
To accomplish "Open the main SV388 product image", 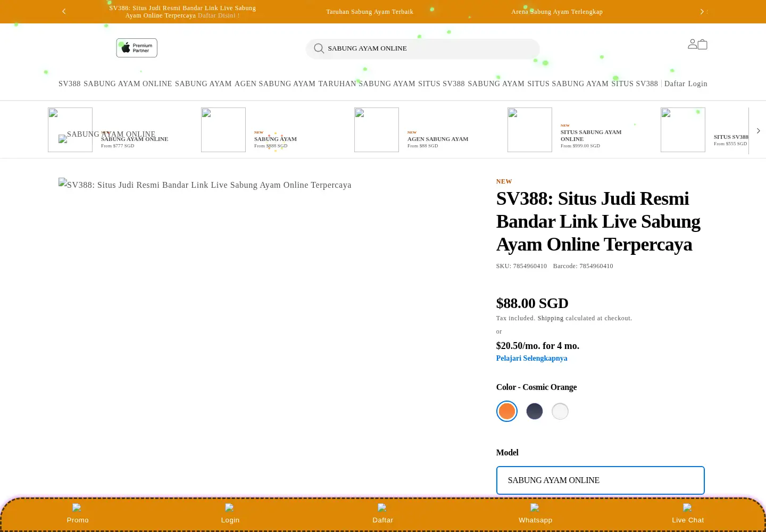I will 205,185.
